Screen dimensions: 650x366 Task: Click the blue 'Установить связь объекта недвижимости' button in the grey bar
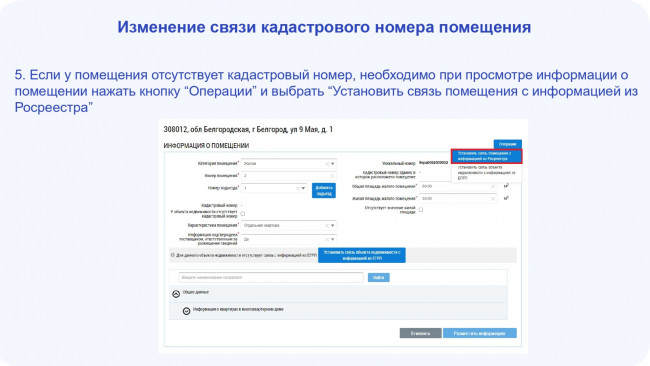[362, 255]
